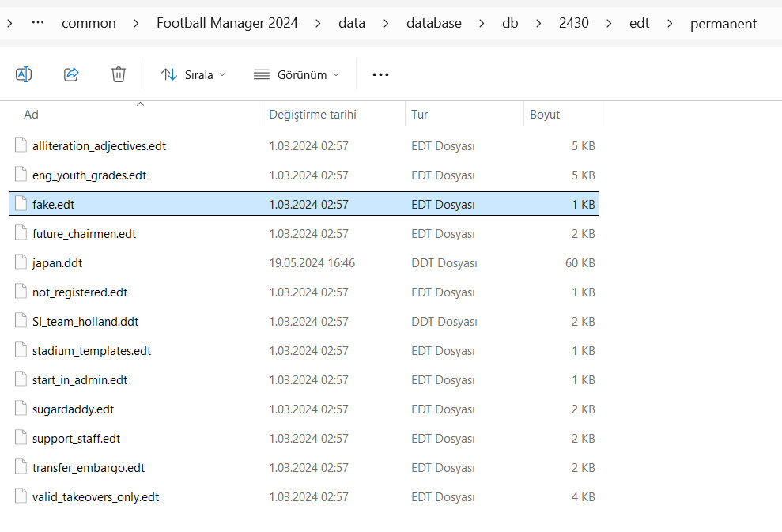Sort by Değiştirme tarihi column header

(312, 115)
